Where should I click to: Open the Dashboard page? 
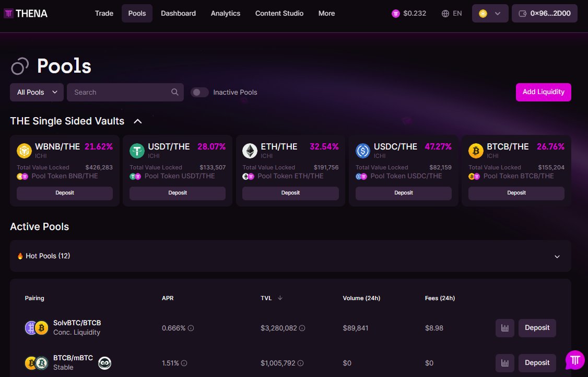tap(178, 14)
